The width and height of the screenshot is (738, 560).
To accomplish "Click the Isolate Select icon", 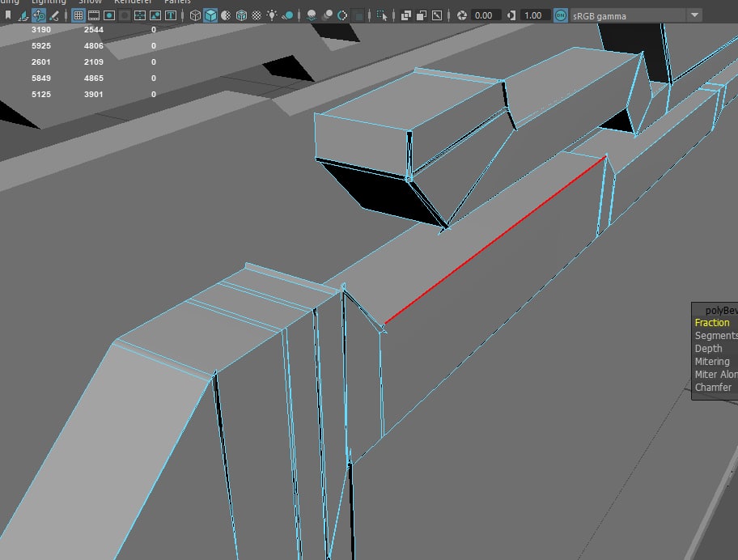I will pos(382,15).
